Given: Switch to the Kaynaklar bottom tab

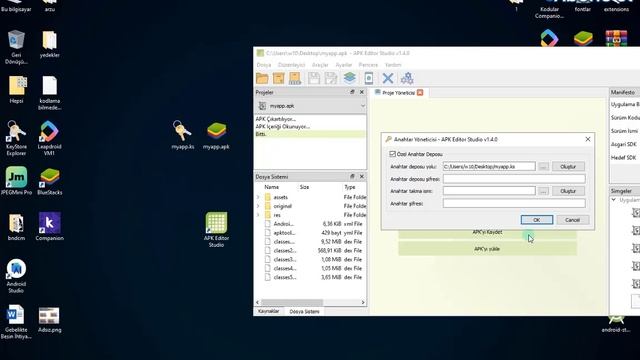Looking at the screenshot, I should (268, 311).
